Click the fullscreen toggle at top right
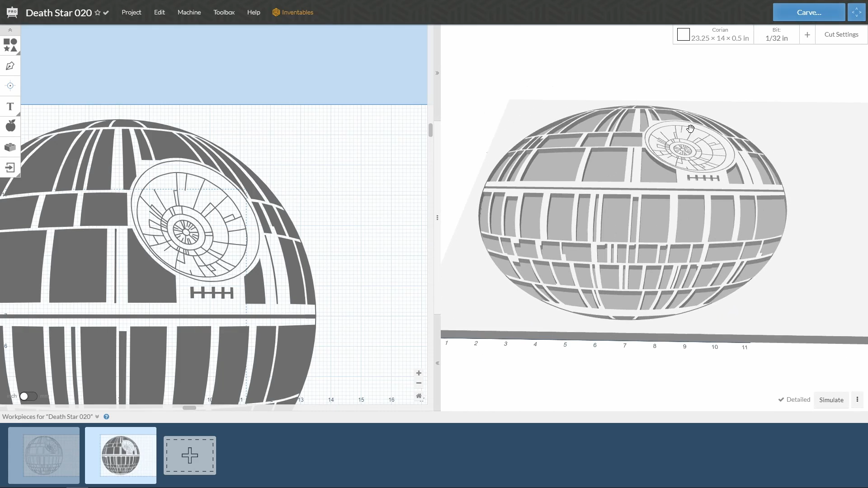Viewport: 868px width, 488px height. (x=857, y=12)
